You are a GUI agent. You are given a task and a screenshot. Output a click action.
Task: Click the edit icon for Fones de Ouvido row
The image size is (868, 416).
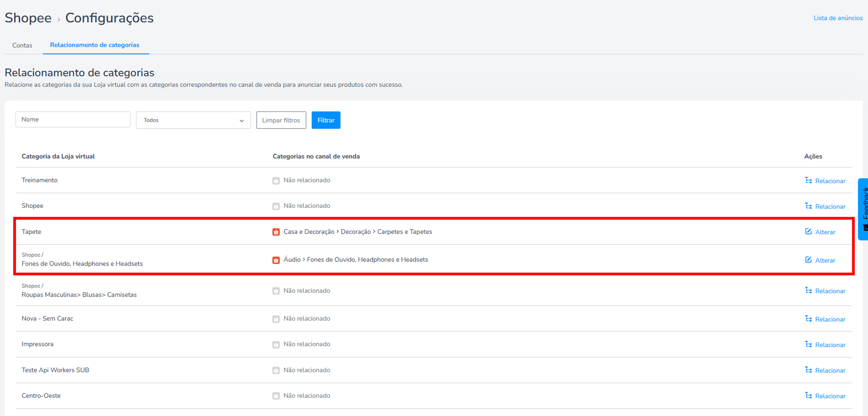click(808, 260)
